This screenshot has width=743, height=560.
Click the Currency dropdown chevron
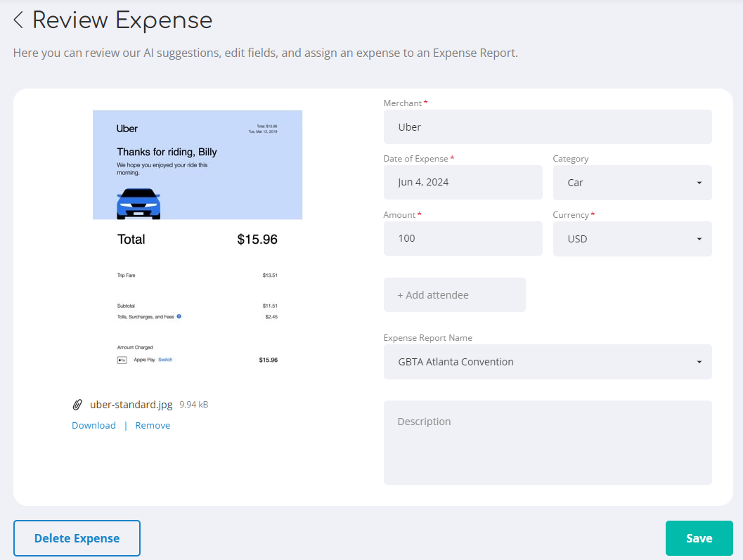[x=699, y=238]
